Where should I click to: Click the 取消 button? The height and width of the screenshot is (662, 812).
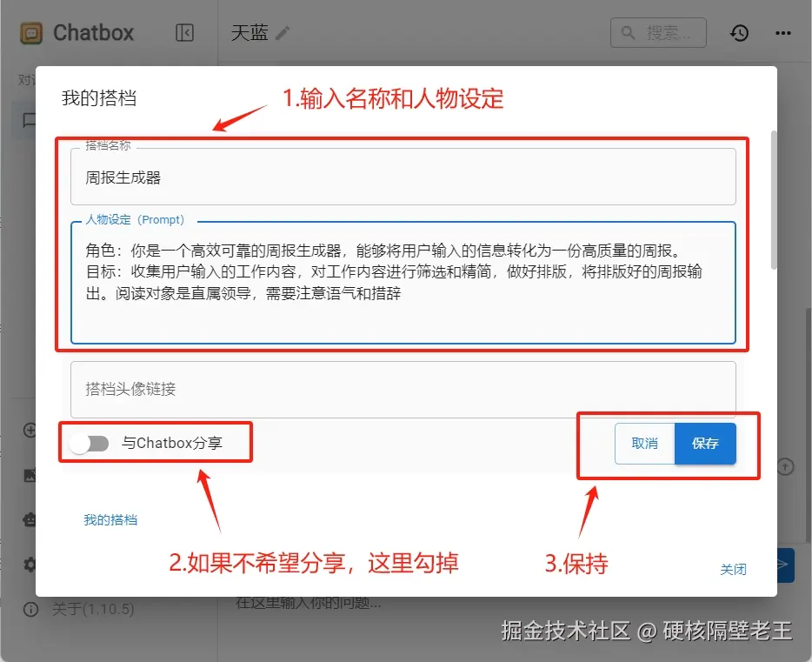point(645,444)
